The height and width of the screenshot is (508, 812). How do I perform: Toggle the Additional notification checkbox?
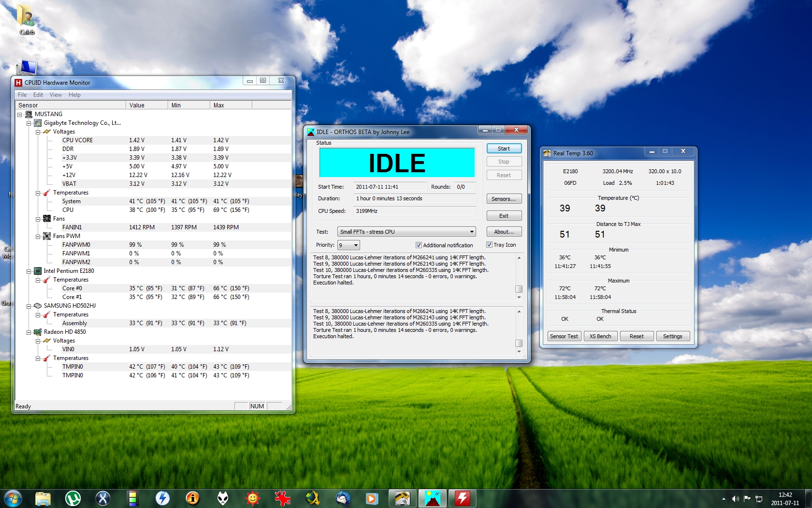419,245
